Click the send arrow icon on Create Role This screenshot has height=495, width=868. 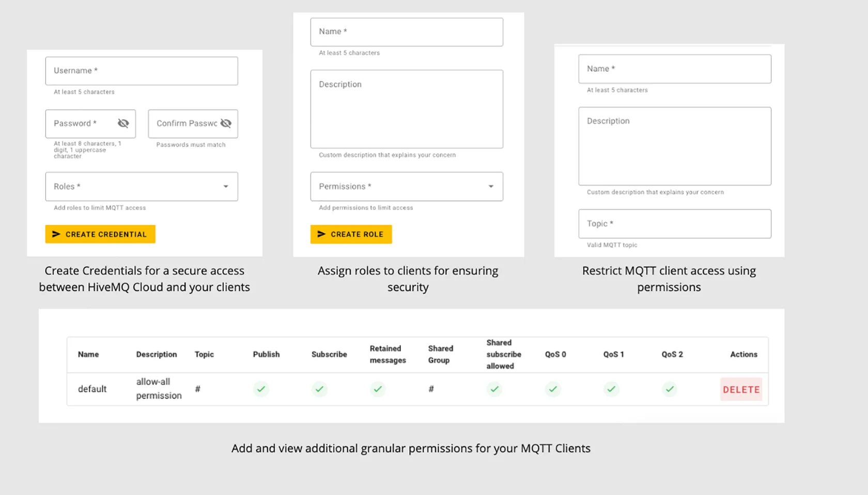coord(321,234)
